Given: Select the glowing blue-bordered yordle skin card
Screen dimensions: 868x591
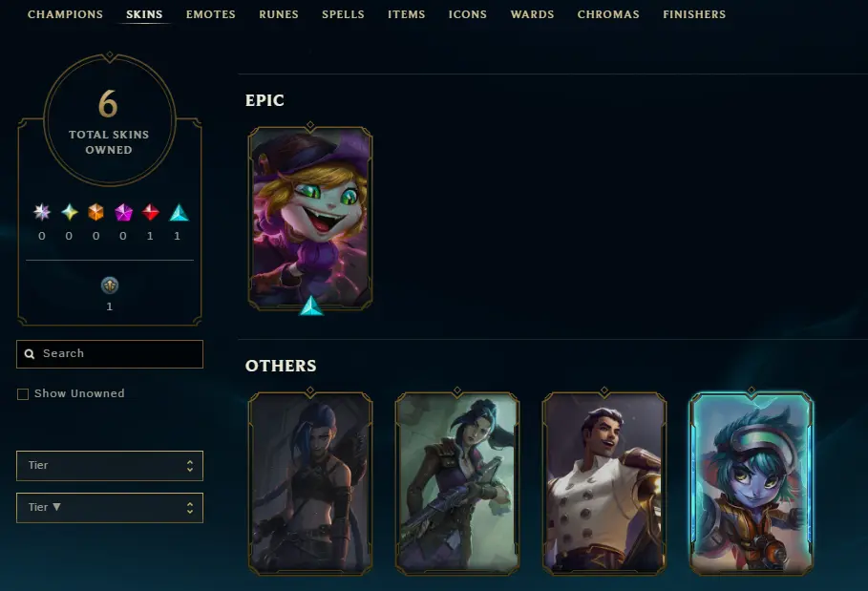Looking at the screenshot, I should coord(752,483).
